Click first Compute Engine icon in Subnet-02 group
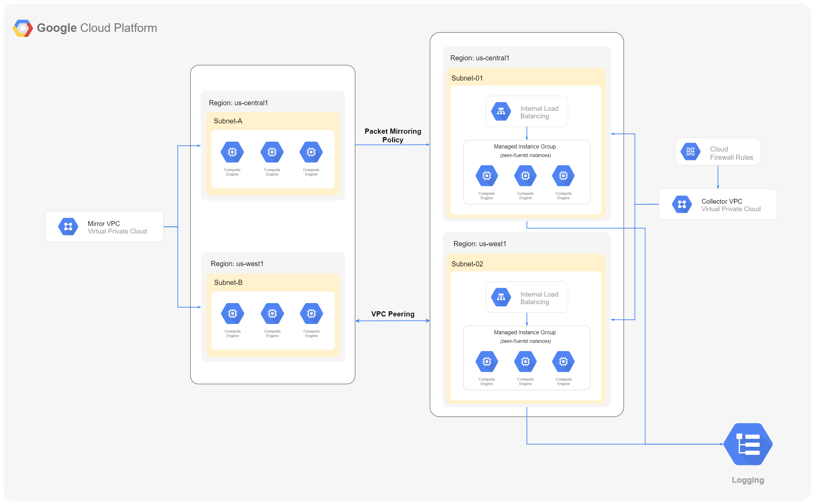This screenshot has height=504, width=813. pyautogui.click(x=487, y=362)
